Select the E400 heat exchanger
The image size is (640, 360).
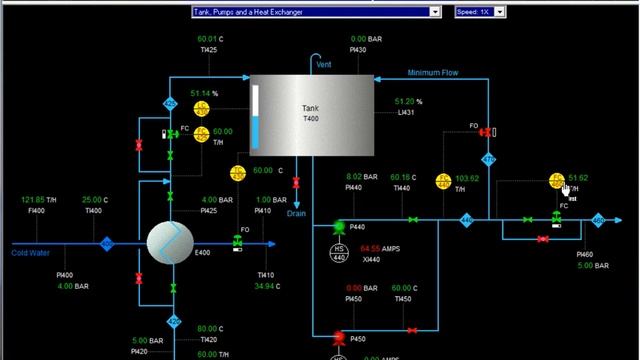[x=170, y=243]
